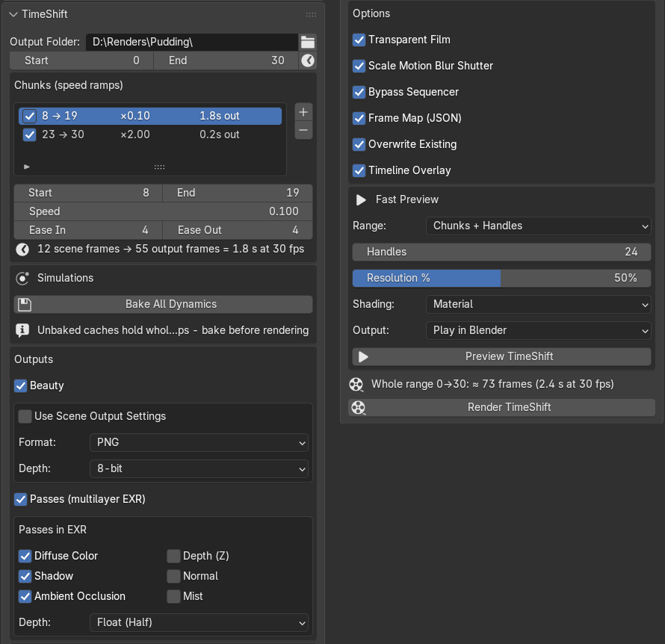Edit the Output Folder path field
The height and width of the screenshot is (644, 665).
point(192,42)
